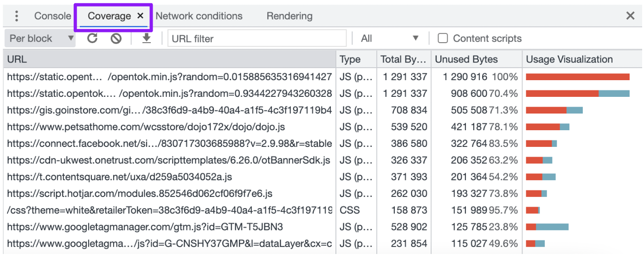Open the Rendering tab

(290, 16)
